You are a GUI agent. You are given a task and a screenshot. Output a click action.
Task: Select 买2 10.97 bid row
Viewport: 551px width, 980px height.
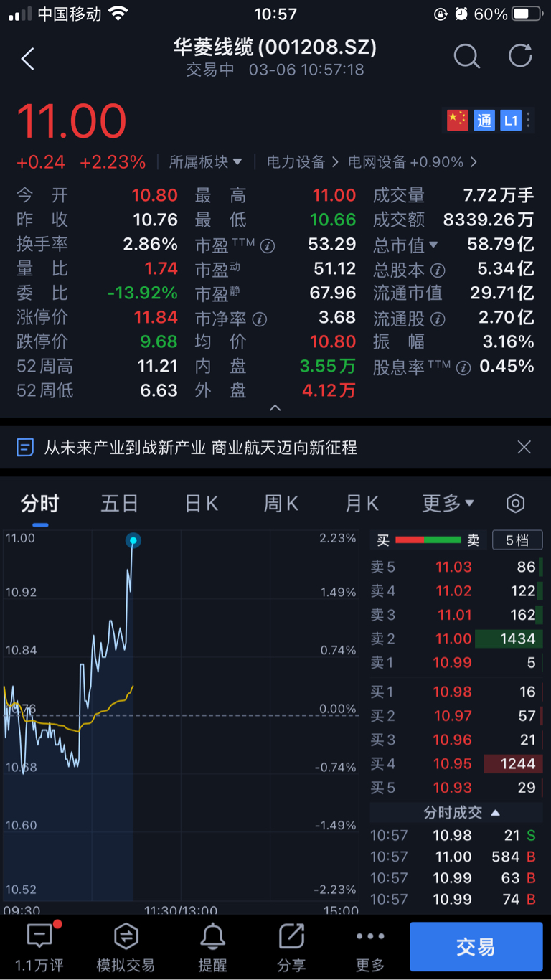click(x=456, y=716)
